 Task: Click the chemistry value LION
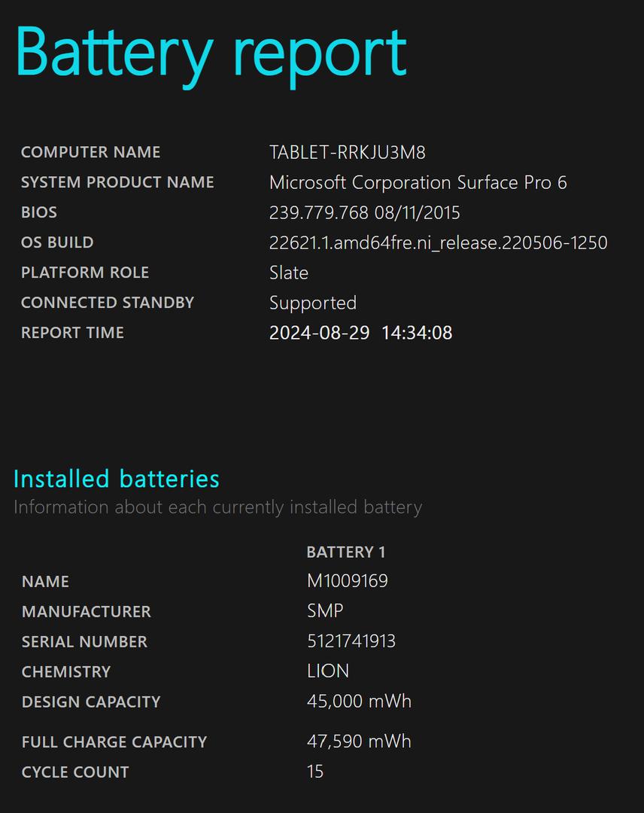pos(328,671)
